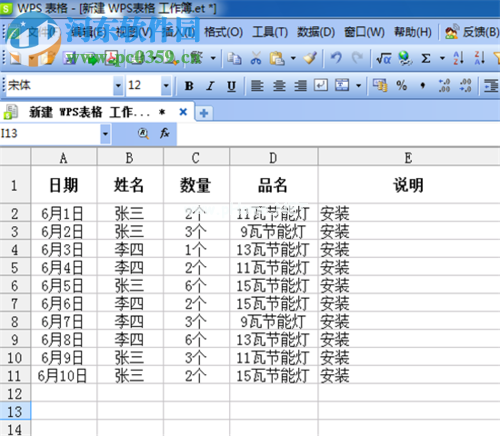Screen dimensions: 500x436
Task: Select cell 6个 in row 9
Action: pyautogui.click(x=196, y=339)
